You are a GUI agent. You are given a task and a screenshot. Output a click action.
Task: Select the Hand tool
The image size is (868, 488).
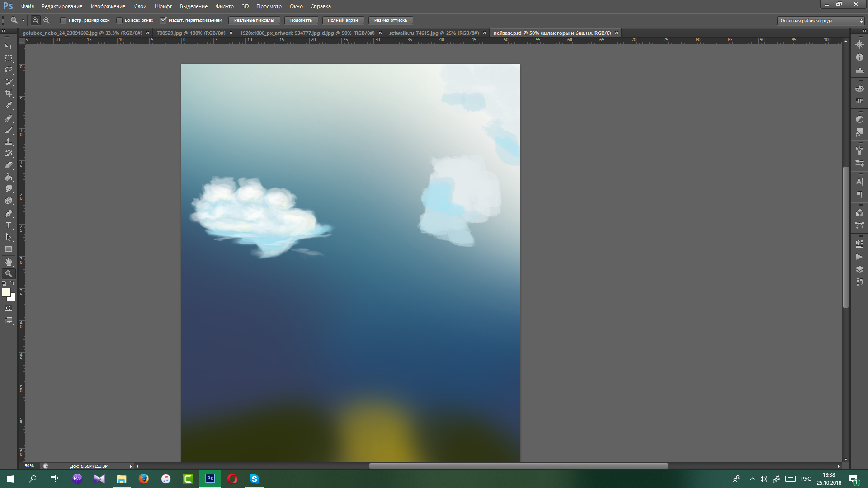click(9, 262)
